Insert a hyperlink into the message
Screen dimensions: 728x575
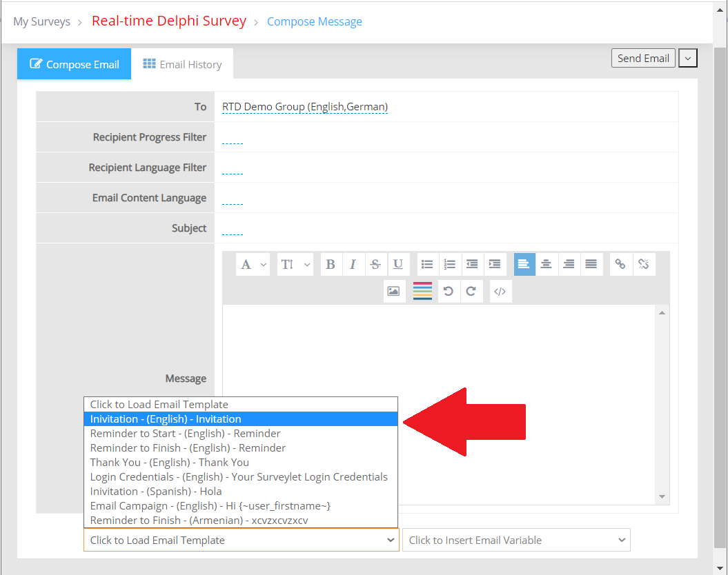[x=620, y=265]
